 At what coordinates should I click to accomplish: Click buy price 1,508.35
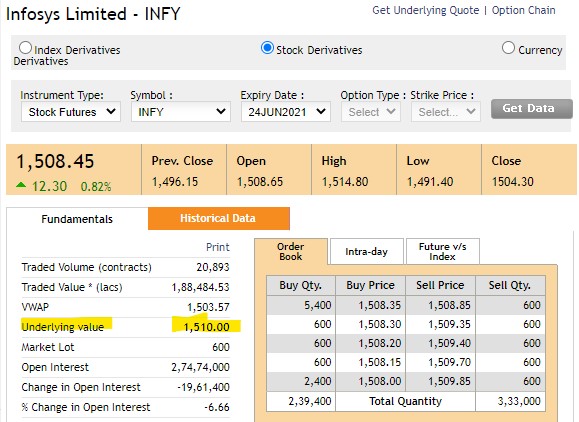click(x=380, y=305)
